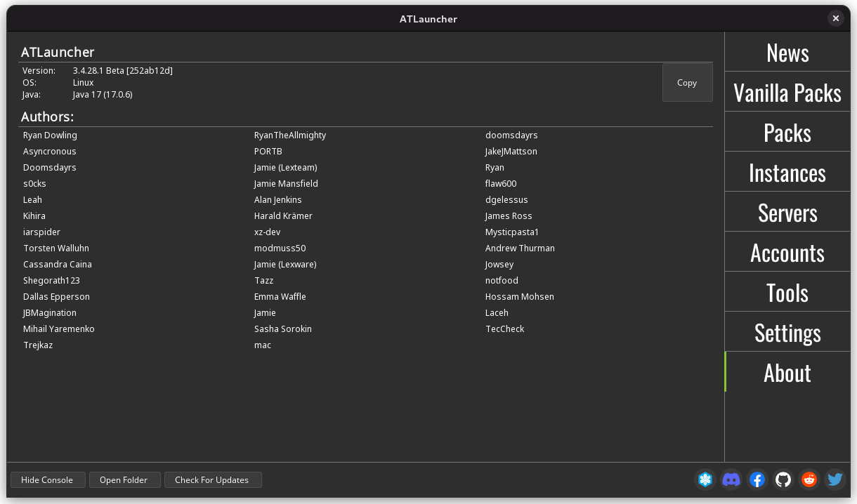The height and width of the screenshot is (504, 857).
Task: Click author 'flaw600'
Action: pyautogui.click(x=501, y=184)
